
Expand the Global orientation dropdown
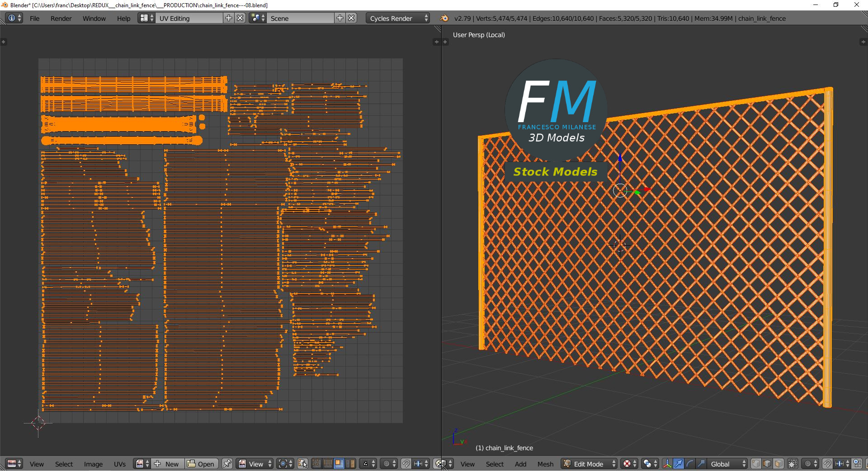[728, 464]
